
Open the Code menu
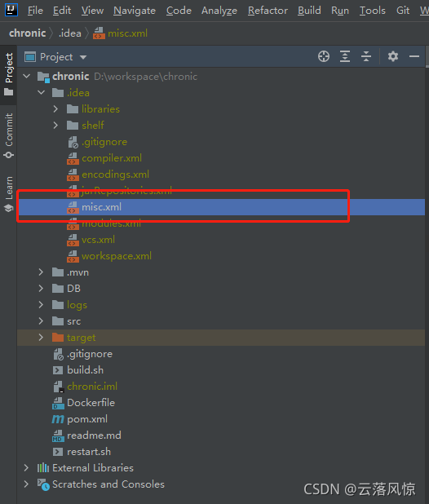[179, 11]
